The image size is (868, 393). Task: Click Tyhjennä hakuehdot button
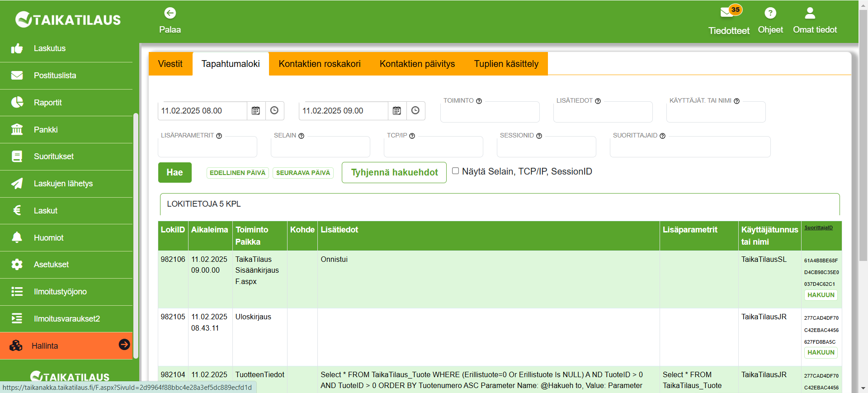pos(394,172)
